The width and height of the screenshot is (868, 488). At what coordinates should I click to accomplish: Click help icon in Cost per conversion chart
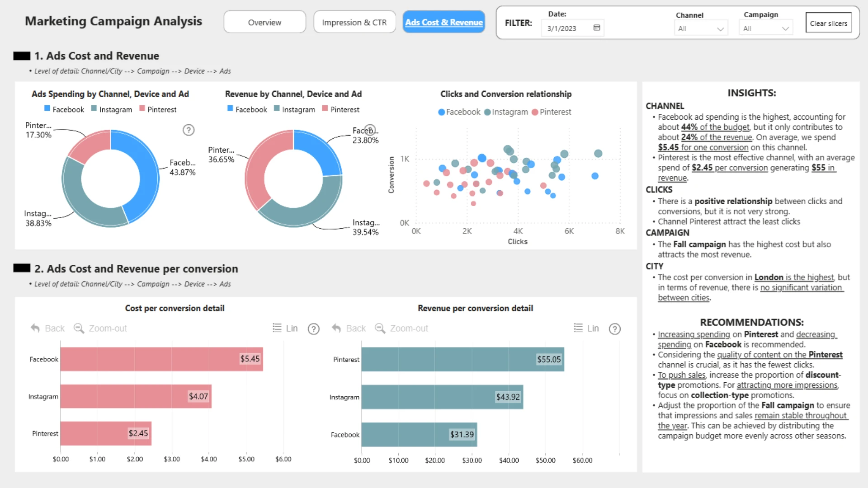[314, 329]
